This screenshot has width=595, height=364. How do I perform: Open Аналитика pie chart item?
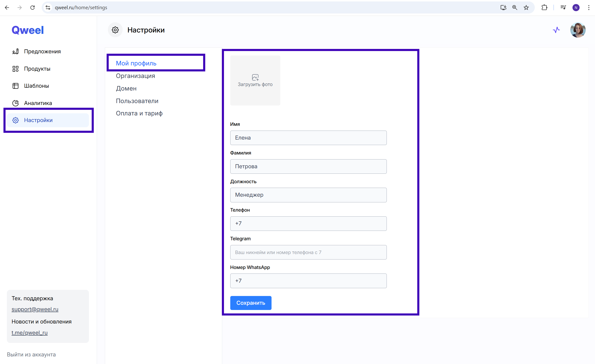pyautogui.click(x=38, y=103)
